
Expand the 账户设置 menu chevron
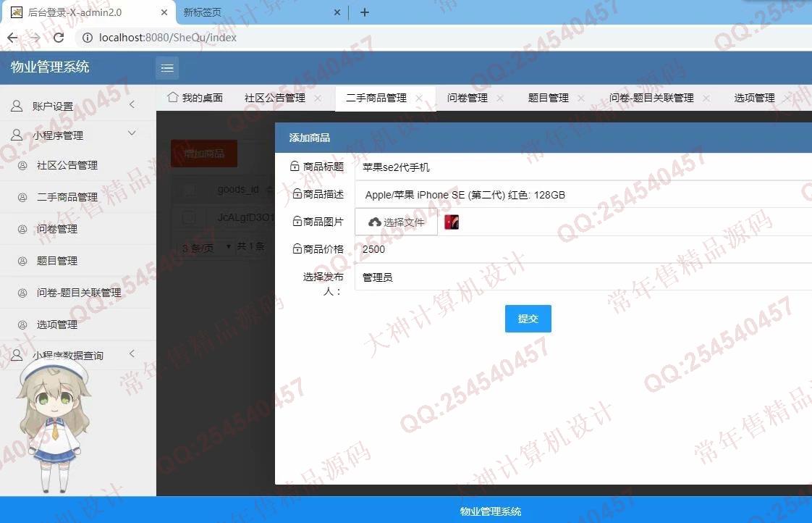132,105
